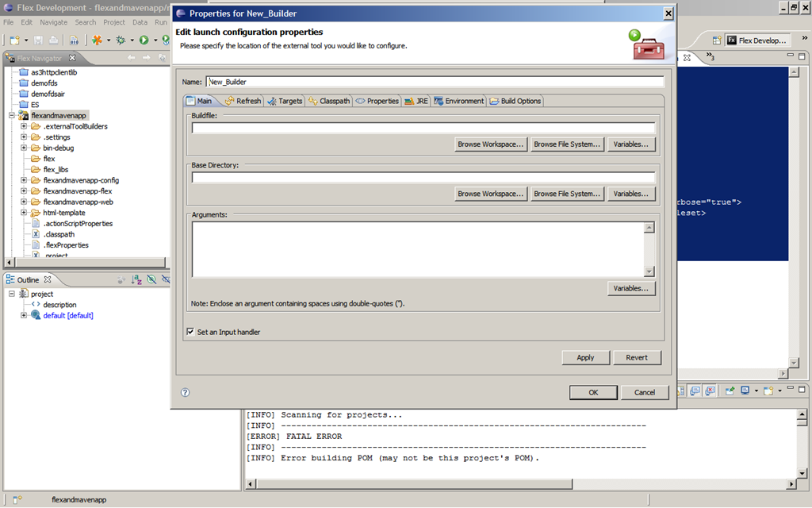
Task: Click the Outline sort alphabetically icon
Action: coord(136,280)
